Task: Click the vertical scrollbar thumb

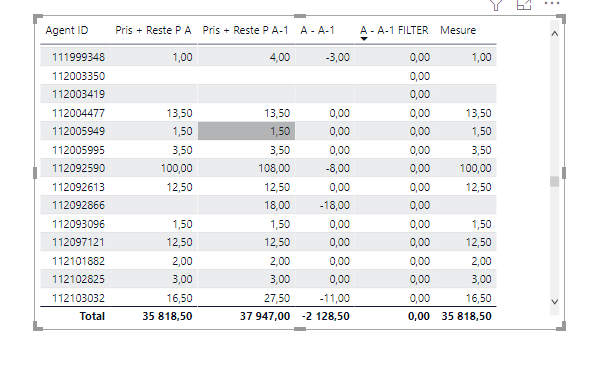Action: coord(554,182)
